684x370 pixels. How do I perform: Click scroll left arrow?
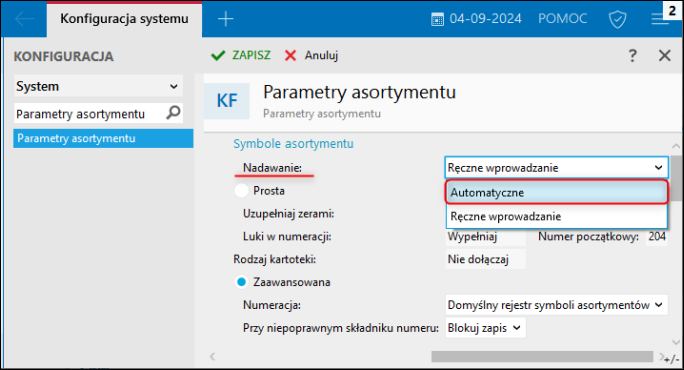(x=212, y=356)
